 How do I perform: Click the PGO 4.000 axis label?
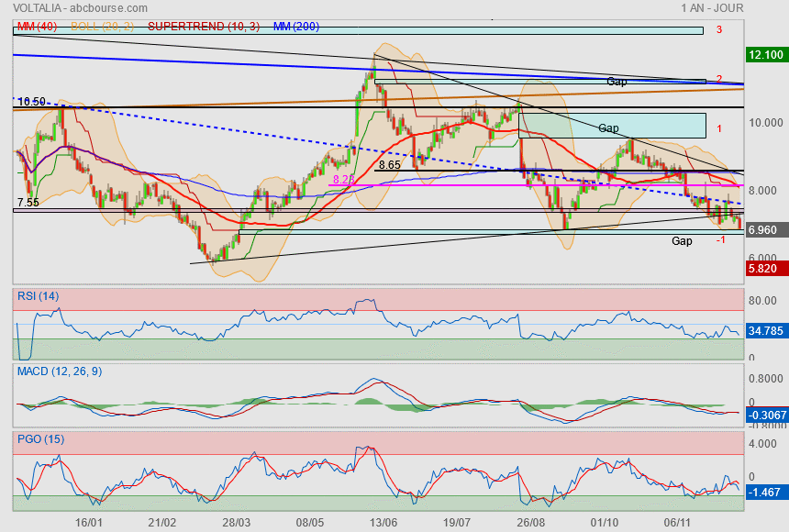pos(762,443)
